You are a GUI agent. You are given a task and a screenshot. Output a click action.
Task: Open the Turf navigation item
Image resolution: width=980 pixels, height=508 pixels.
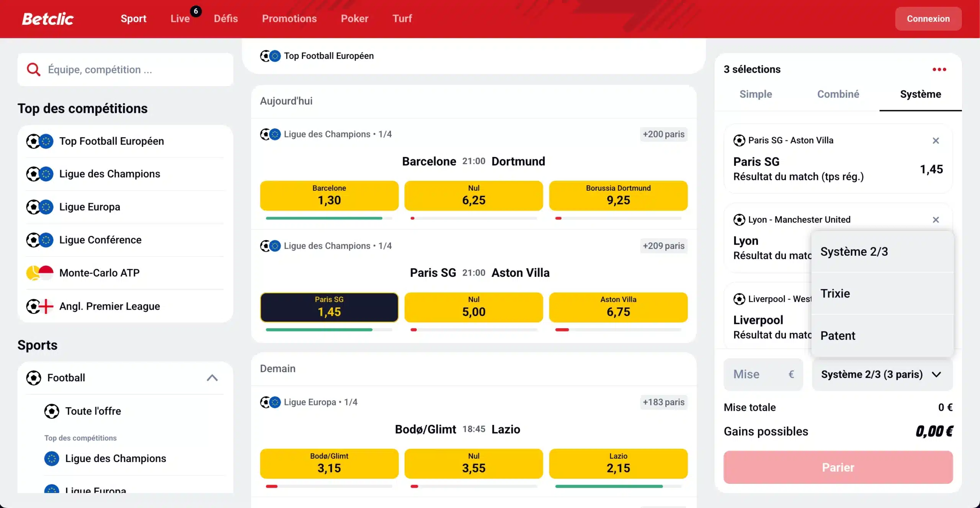coord(402,19)
